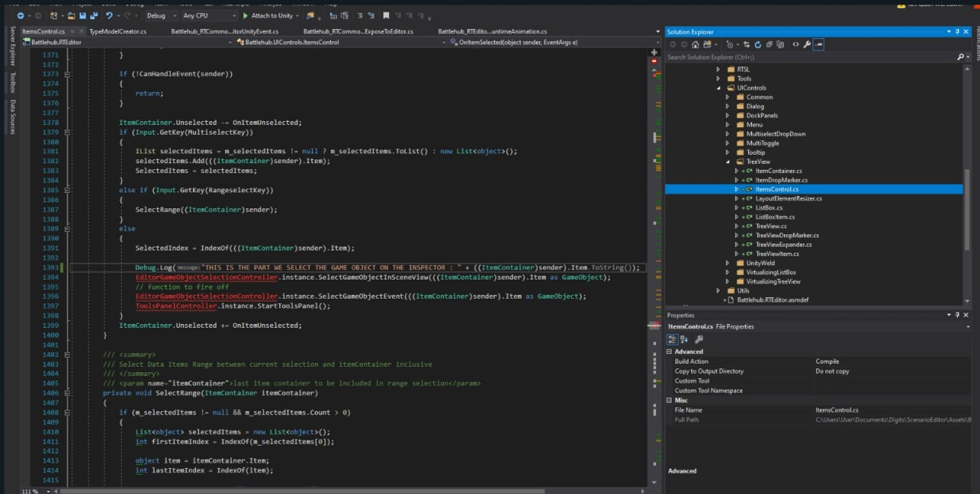Click Switch Views icon in Solution Explorer
980x494 pixels.
707,44
